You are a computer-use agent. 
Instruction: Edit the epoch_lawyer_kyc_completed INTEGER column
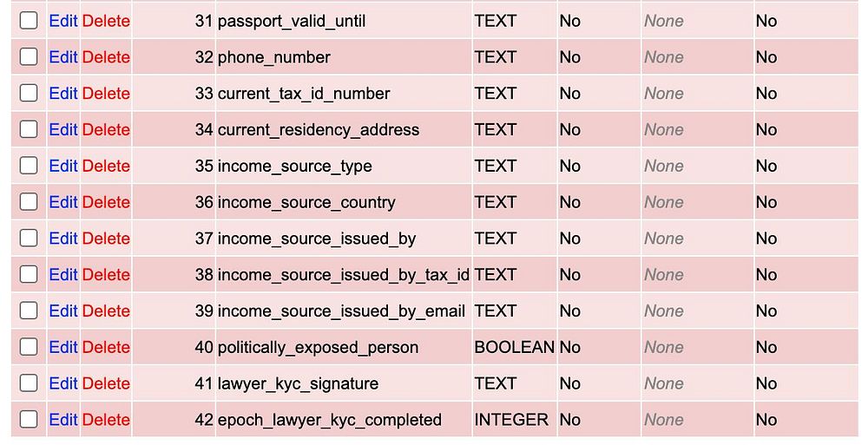[63, 420]
